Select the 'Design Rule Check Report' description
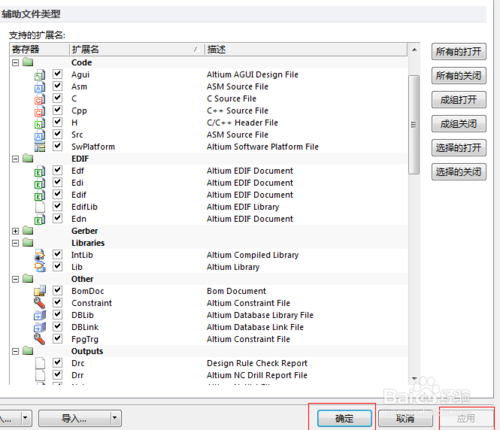This screenshot has width=500, height=430. click(257, 363)
